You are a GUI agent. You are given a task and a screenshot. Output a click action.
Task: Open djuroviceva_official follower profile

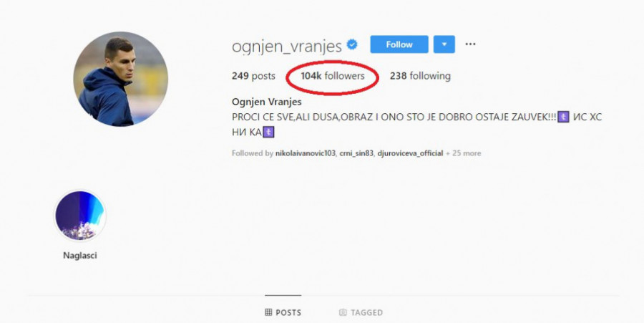410,153
